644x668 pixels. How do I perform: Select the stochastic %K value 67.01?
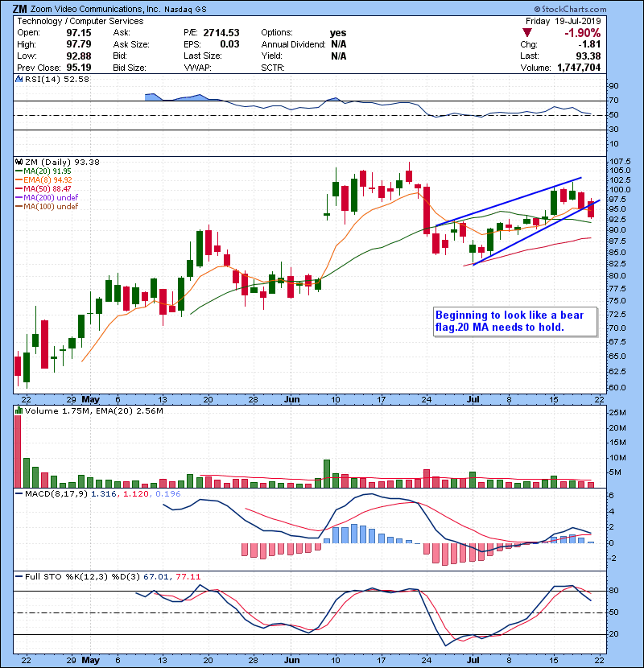[x=155, y=577]
